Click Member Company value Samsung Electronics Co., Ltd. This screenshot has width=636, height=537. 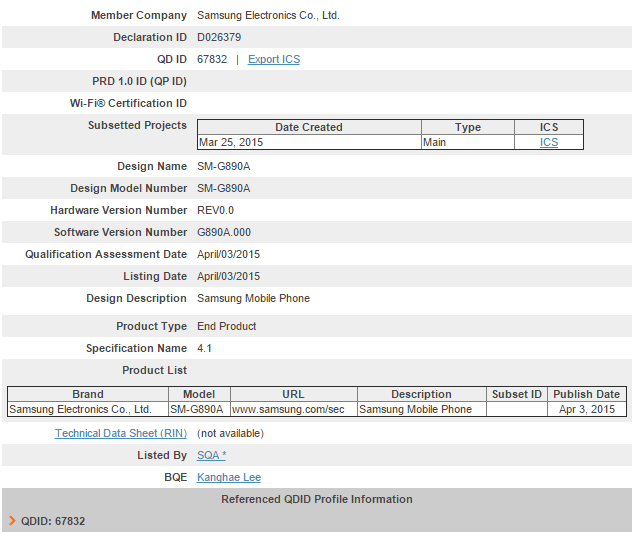268,15
